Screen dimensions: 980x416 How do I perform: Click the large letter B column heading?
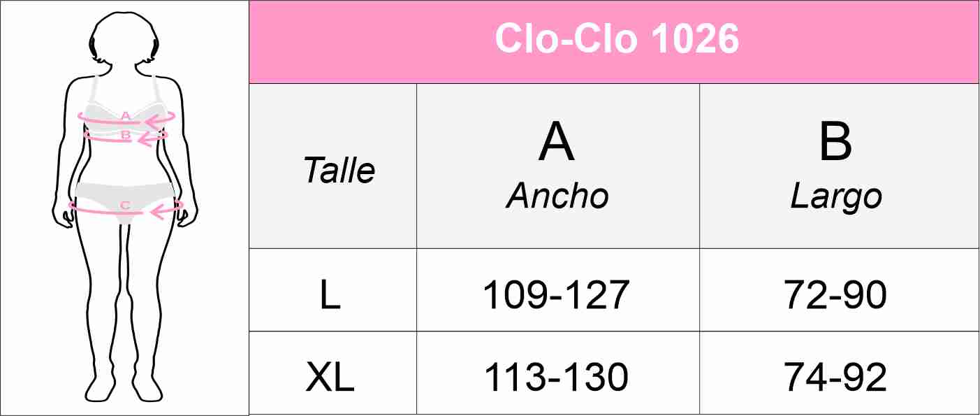click(836, 142)
